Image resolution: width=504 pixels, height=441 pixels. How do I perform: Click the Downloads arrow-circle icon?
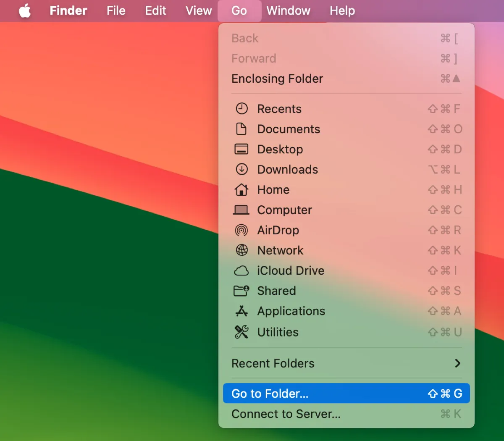point(241,169)
